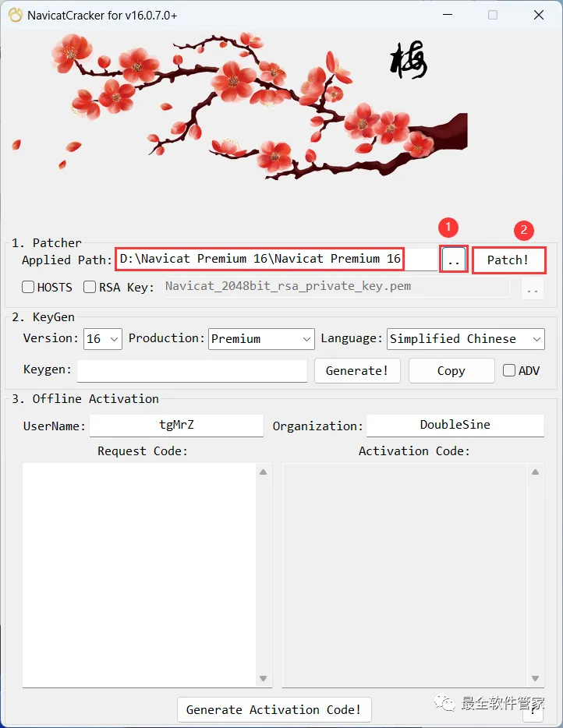The height and width of the screenshot is (728, 563).
Task: Browse for the RSA key file
Action: 533,288
